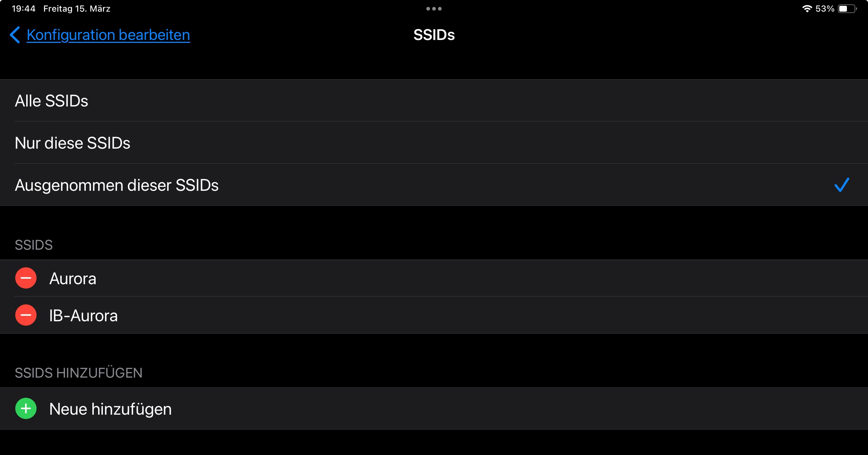868x455 pixels.
Task: Select the Ausgenommen dieser SSIDs label
Action: 117,185
